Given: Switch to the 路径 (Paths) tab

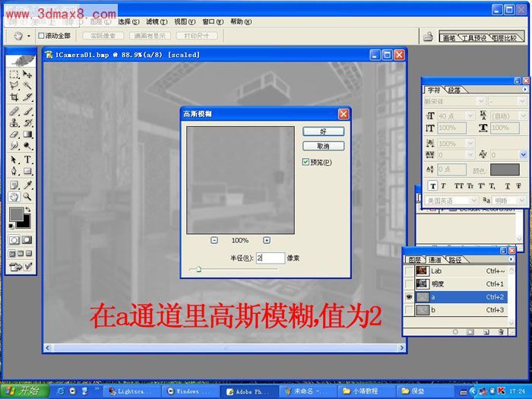Looking at the screenshot, I should click(x=454, y=260).
